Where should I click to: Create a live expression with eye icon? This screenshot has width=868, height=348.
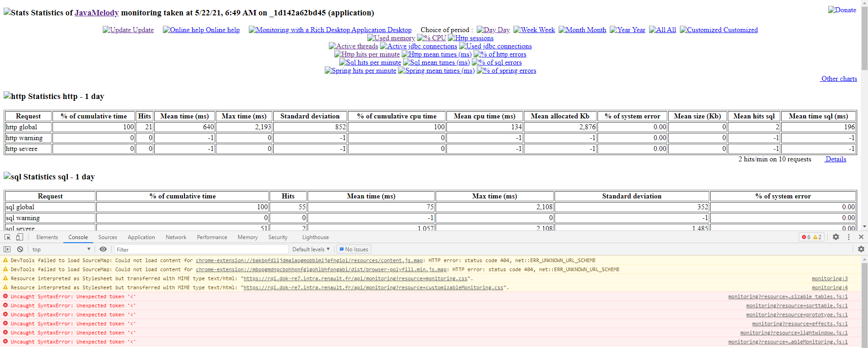point(103,249)
